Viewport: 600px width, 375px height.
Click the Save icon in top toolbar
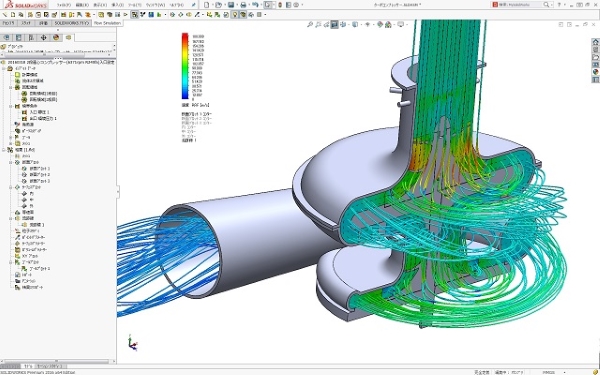pos(231,5)
